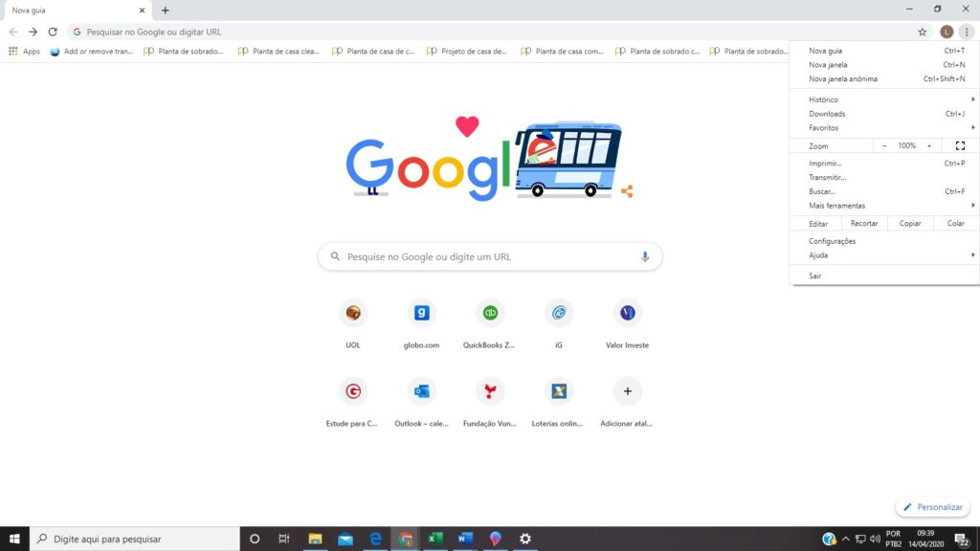Open the Add or remove tran... bookmark
The height and width of the screenshot is (551, 980).
pyautogui.click(x=92, y=52)
